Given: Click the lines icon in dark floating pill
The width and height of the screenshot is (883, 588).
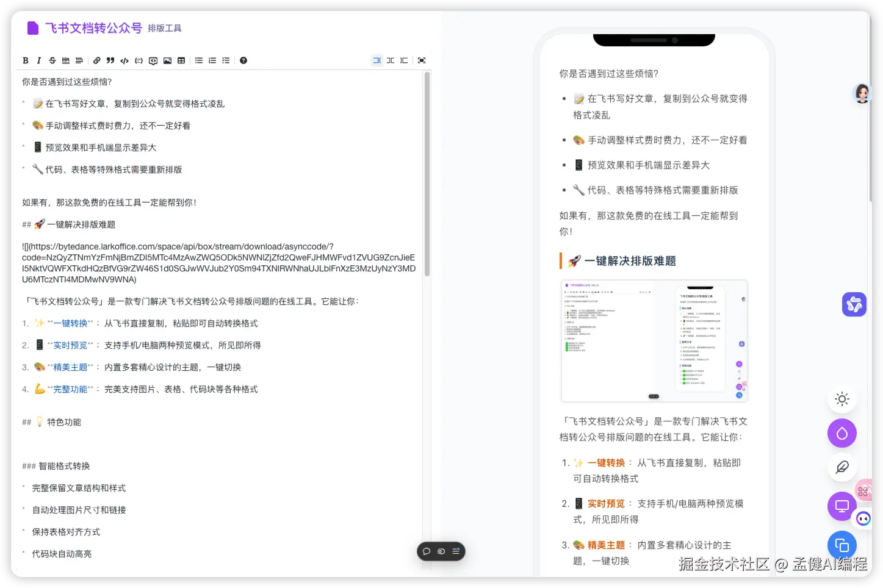Looking at the screenshot, I should pyautogui.click(x=456, y=551).
